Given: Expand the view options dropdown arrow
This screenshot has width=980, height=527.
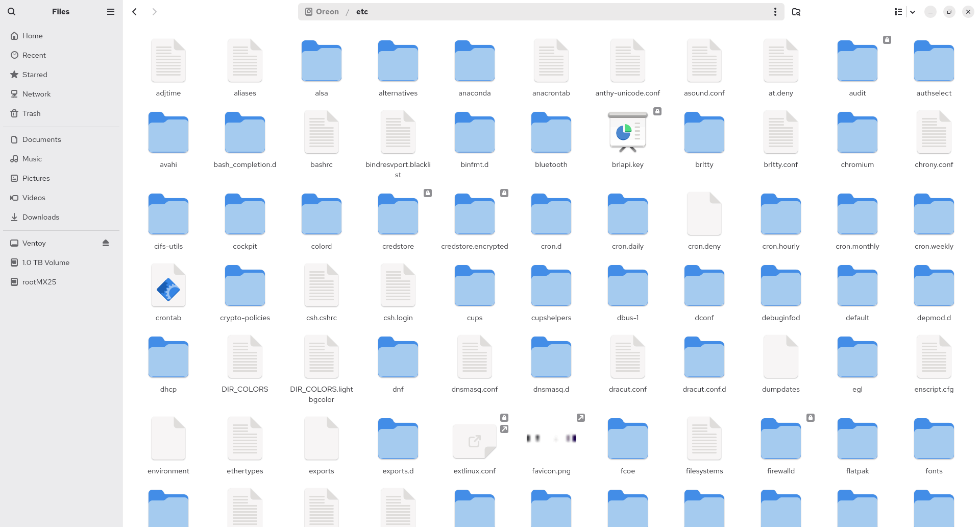Looking at the screenshot, I should [913, 12].
